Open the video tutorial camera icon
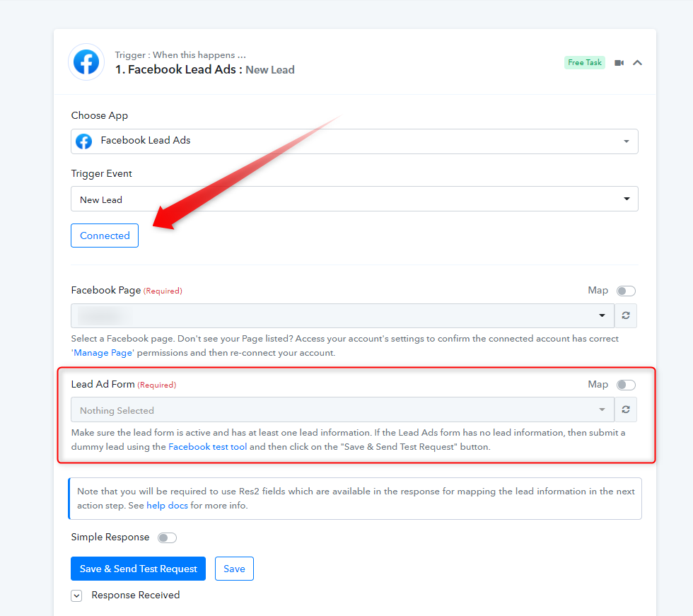Viewport: 693px width, 616px height. pyautogui.click(x=619, y=63)
